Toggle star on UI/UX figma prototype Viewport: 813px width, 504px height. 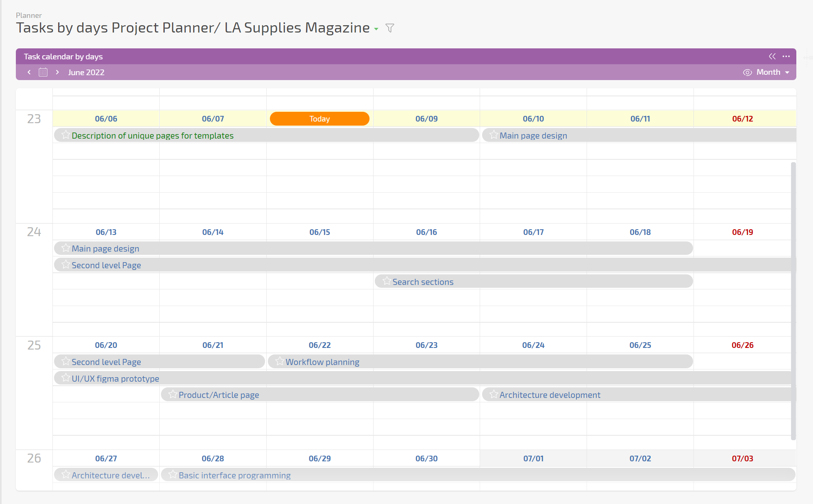65,378
